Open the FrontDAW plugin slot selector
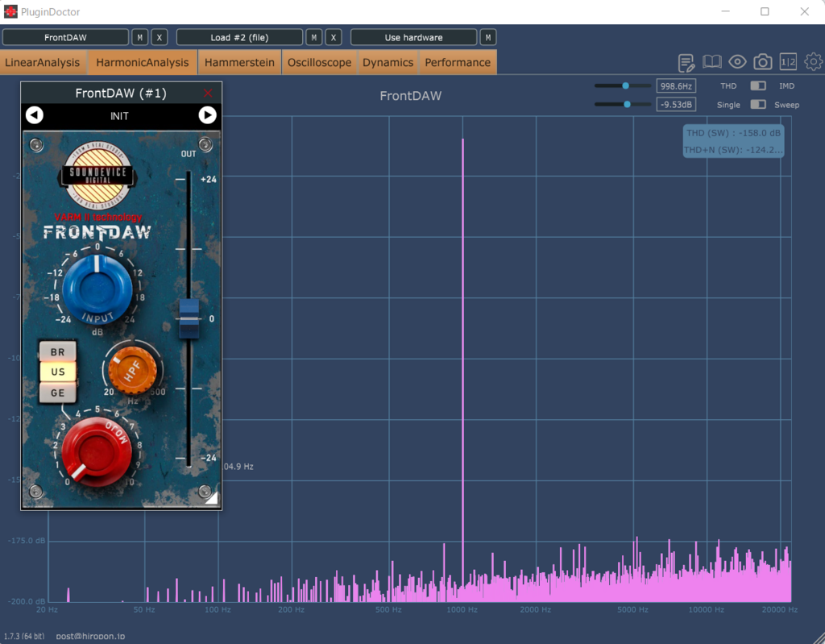The image size is (825, 644). coord(66,37)
